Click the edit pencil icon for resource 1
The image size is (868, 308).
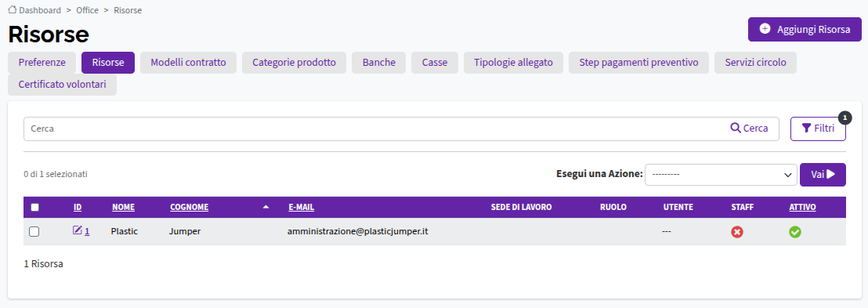click(x=78, y=230)
